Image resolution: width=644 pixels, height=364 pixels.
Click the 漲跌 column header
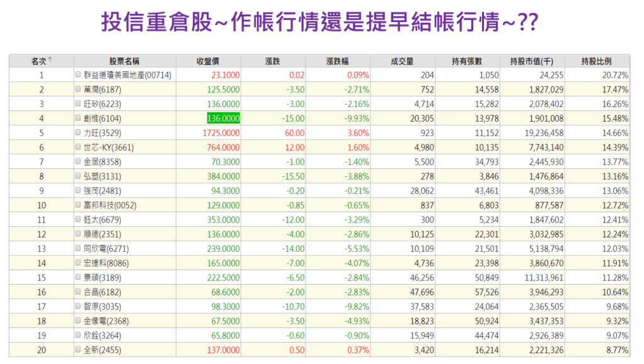(x=272, y=61)
